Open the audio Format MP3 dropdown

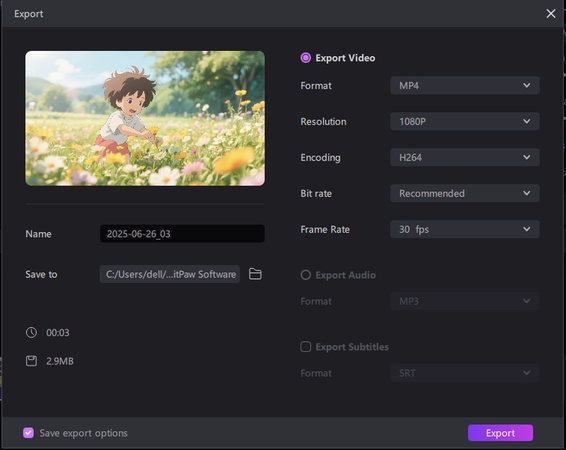coord(465,301)
